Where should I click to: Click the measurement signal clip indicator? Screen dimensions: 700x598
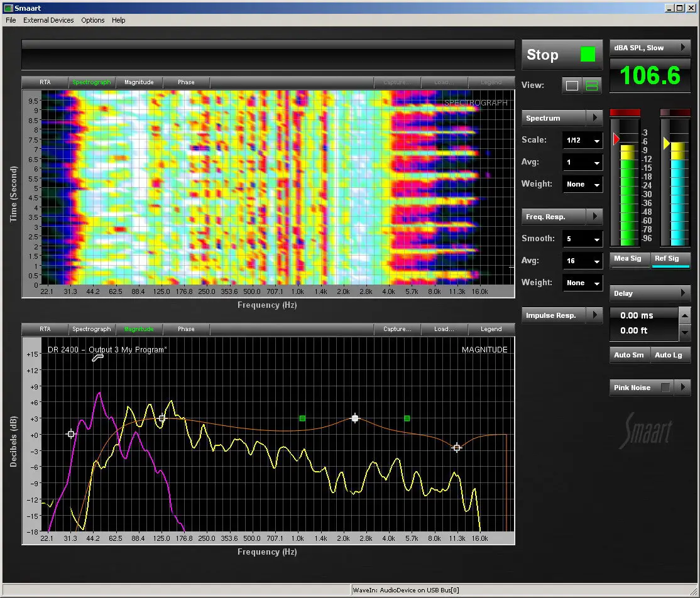(x=625, y=112)
